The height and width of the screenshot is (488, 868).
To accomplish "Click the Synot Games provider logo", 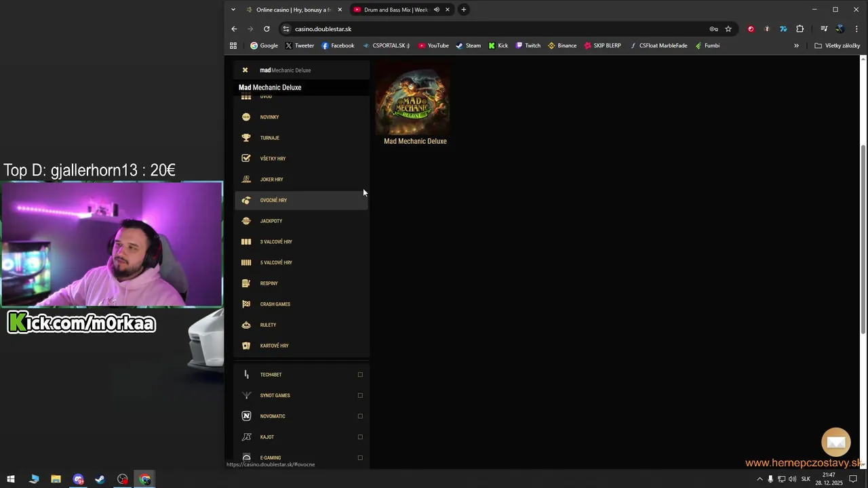I will [246, 395].
